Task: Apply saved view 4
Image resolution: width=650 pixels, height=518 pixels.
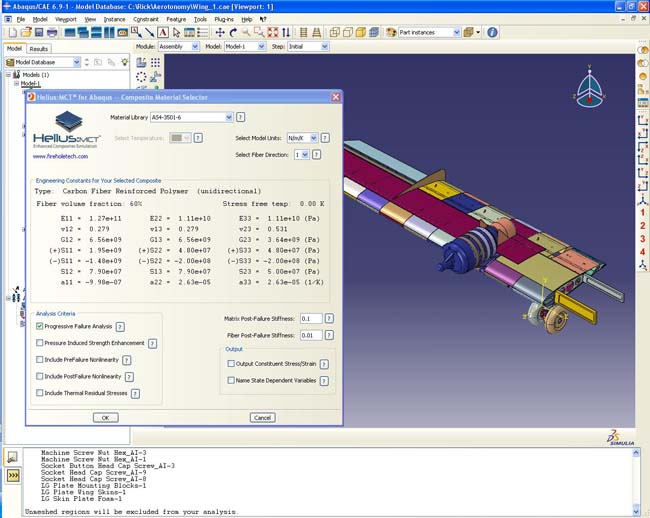Action: coord(643,252)
